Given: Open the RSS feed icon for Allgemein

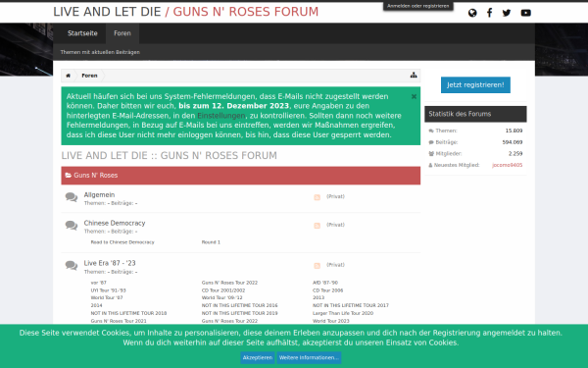Looking at the screenshot, I should [x=317, y=197].
